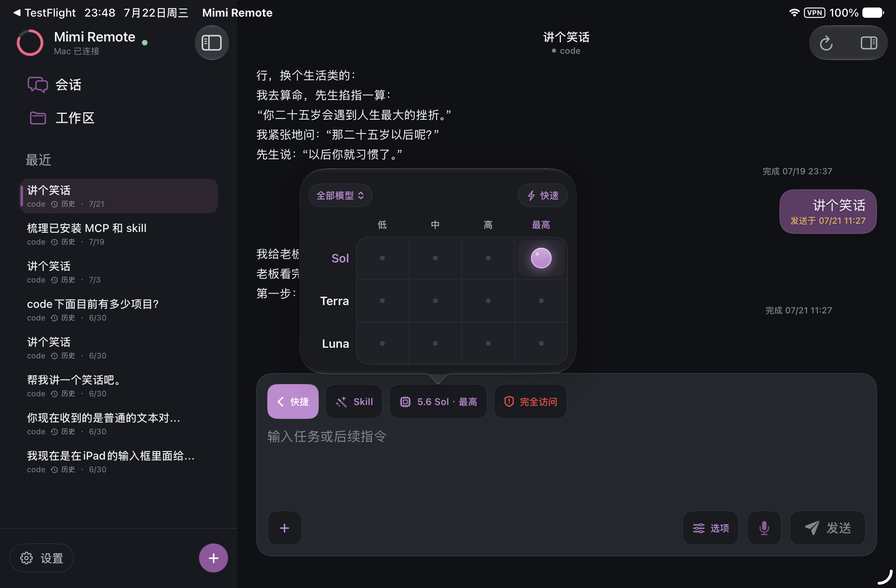The height and width of the screenshot is (588, 896).
Task: Click the gear icon in 设置
Action: point(26,558)
